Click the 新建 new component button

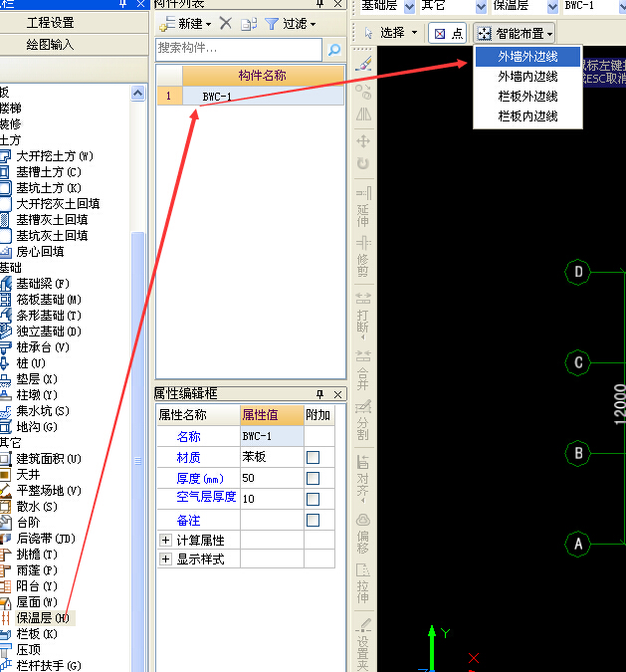[x=185, y=23]
